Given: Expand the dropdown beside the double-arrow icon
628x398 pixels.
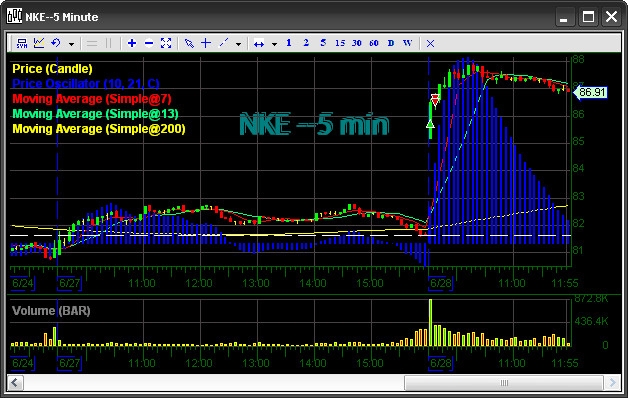Looking at the screenshot, I should tap(274, 44).
